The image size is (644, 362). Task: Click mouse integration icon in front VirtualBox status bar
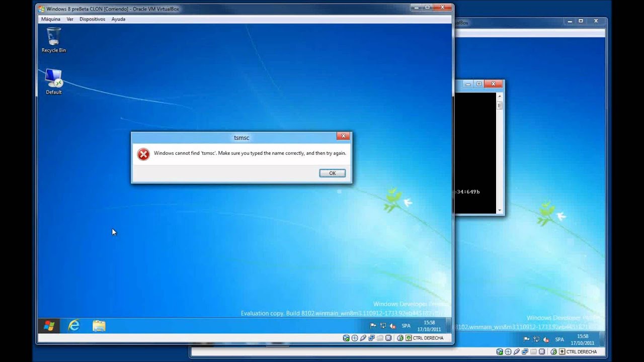click(x=400, y=338)
